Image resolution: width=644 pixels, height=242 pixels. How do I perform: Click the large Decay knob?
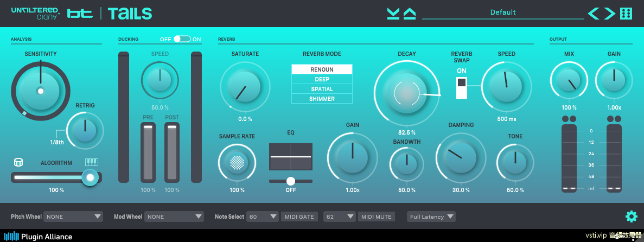point(406,94)
